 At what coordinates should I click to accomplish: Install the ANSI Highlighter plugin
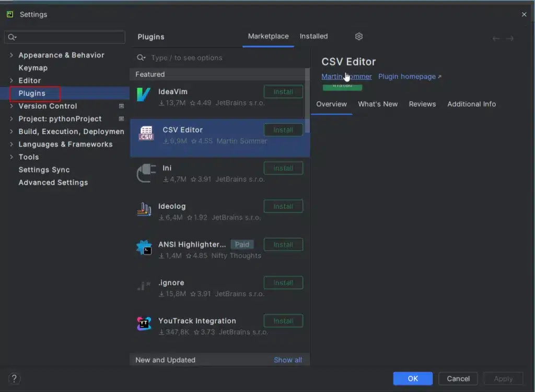(x=283, y=244)
